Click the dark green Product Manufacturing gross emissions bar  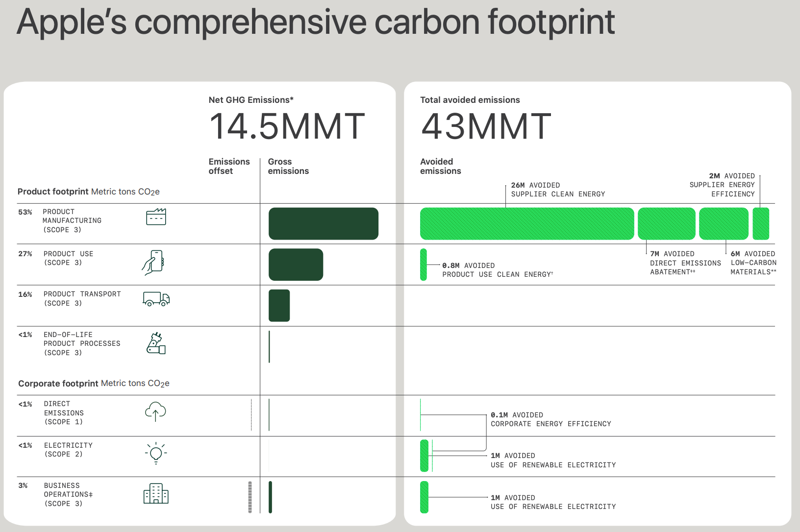point(324,223)
